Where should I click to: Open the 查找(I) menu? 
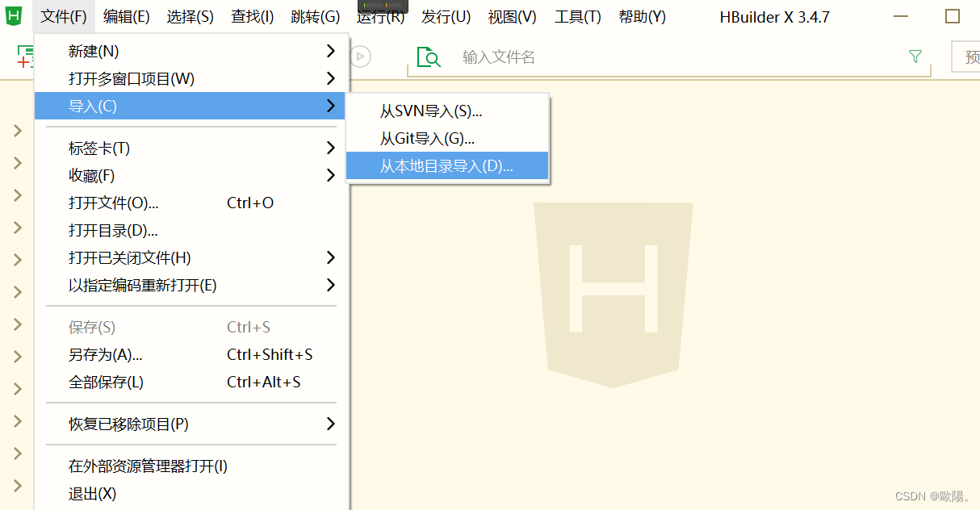(253, 16)
